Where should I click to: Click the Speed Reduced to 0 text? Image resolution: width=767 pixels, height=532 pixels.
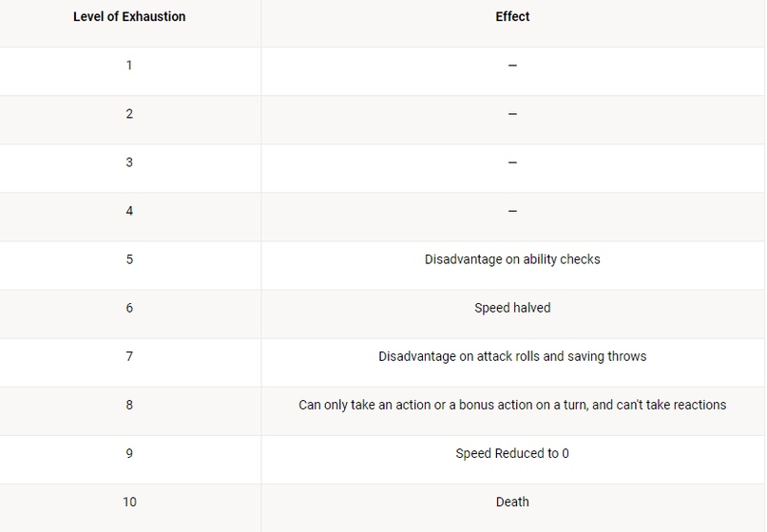pos(512,453)
